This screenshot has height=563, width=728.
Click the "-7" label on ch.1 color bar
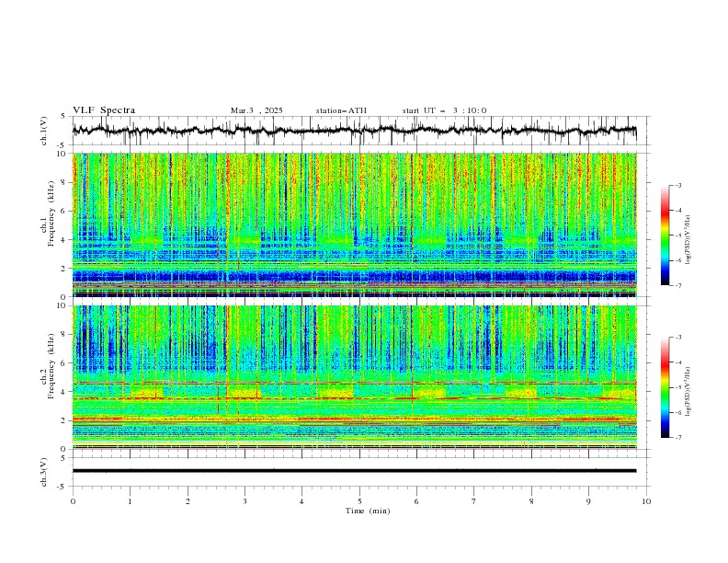point(678,285)
